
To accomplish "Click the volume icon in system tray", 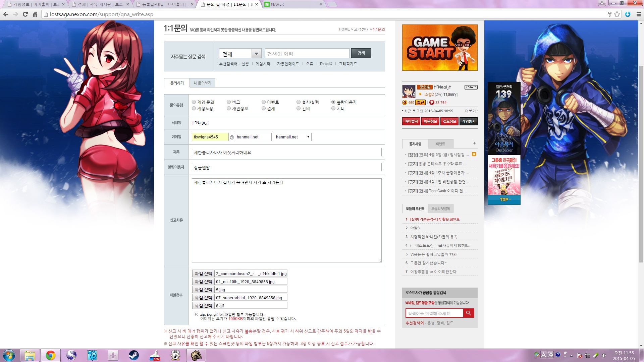I will (604, 355).
